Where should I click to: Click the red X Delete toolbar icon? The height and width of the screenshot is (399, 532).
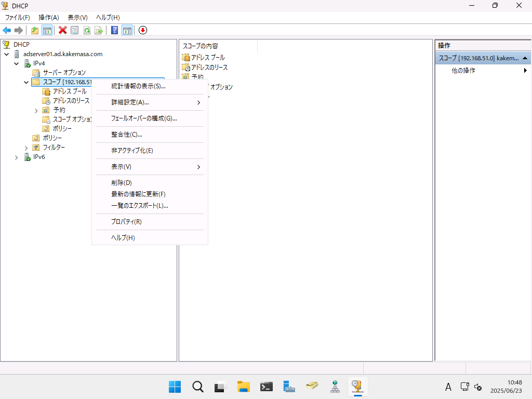coord(62,30)
